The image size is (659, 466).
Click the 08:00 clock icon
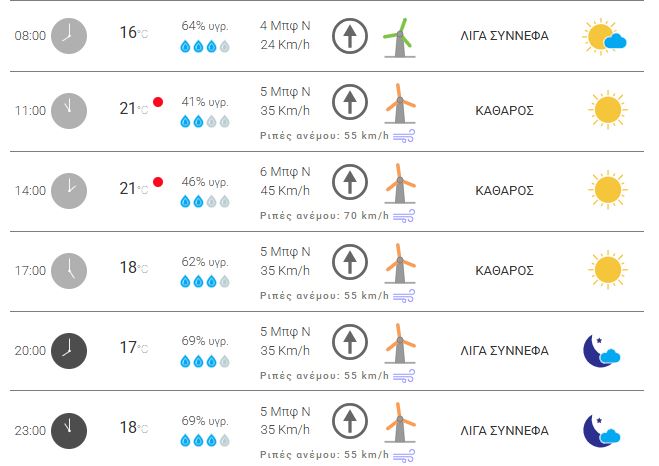coord(69,35)
